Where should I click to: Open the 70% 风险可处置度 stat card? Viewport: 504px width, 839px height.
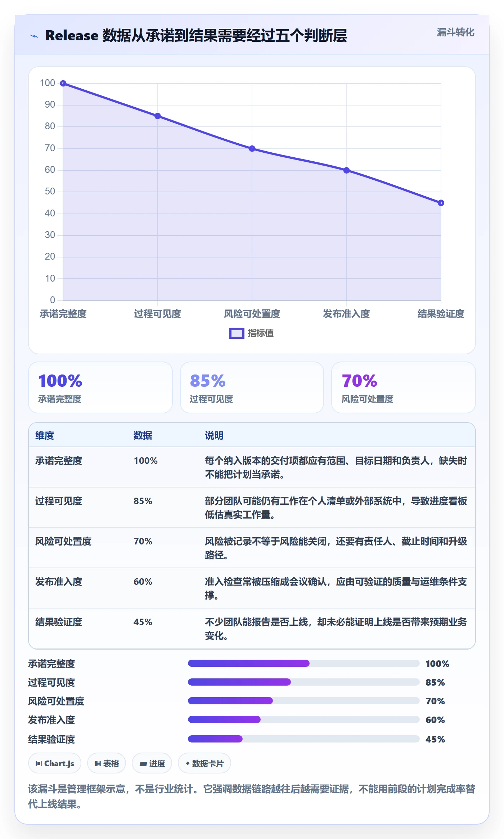404,387
